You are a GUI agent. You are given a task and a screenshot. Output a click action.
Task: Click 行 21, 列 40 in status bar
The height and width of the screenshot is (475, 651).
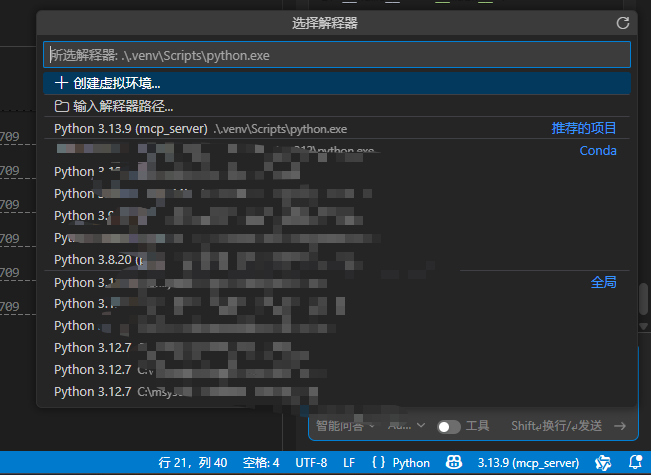point(193,463)
